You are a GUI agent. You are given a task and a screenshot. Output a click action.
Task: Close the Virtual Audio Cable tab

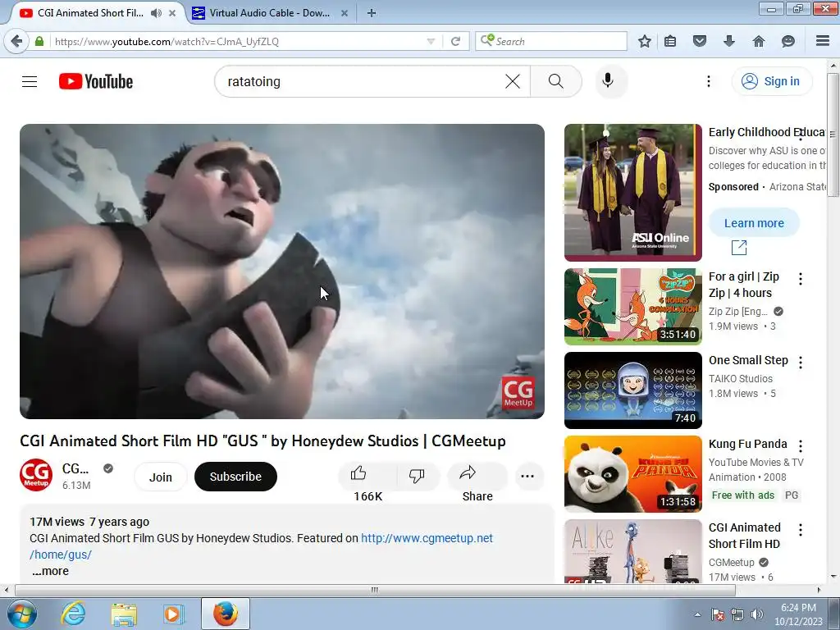pos(345,13)
